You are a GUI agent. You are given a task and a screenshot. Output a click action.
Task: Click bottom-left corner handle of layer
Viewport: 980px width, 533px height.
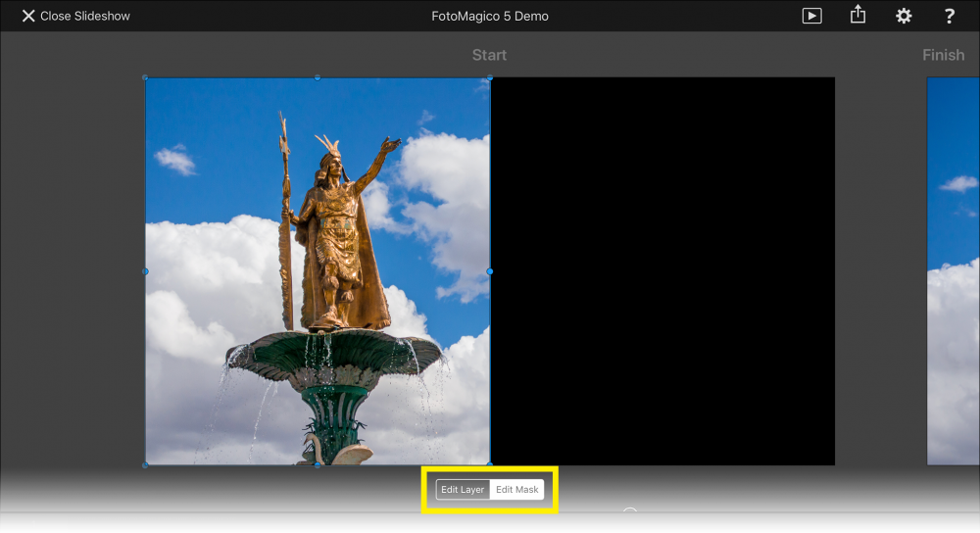146,464
